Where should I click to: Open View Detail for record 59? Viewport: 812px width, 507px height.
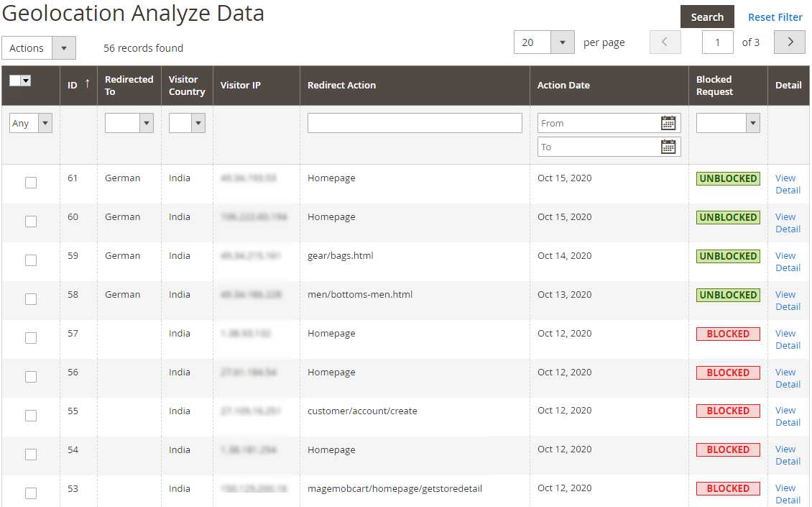click(787, 262)
